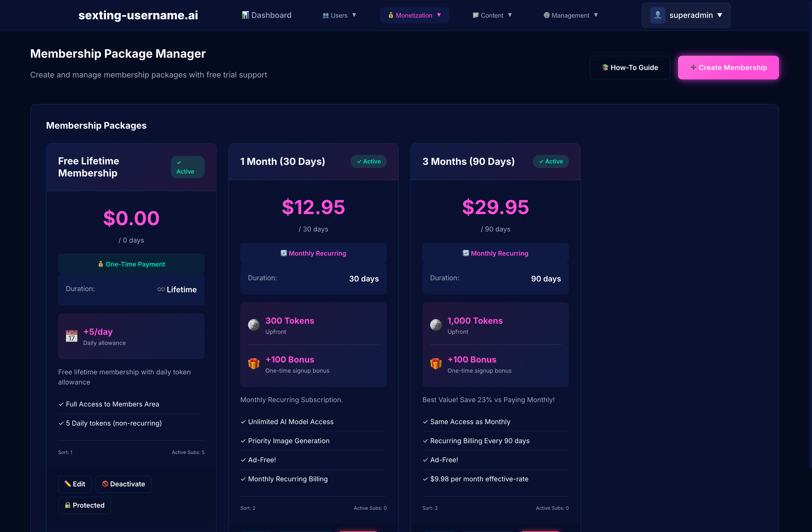This screenshot has width=812, height=532.
Task: Click the superadmin avatar icon
Action: pos(657,15)
